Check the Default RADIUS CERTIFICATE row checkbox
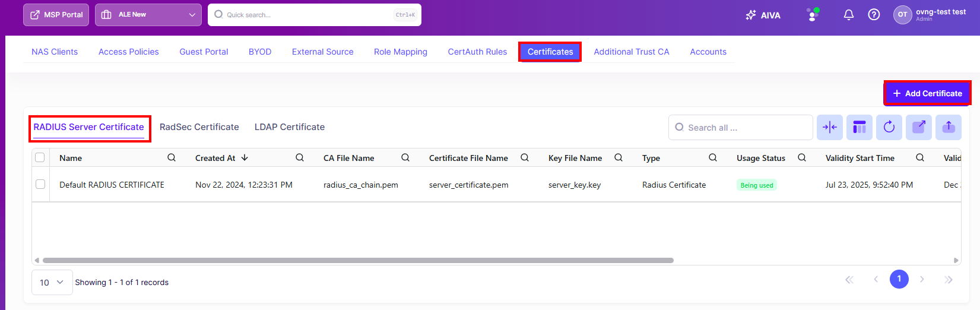The height and width of the screenshot is (310, 980). click(40, 184)
